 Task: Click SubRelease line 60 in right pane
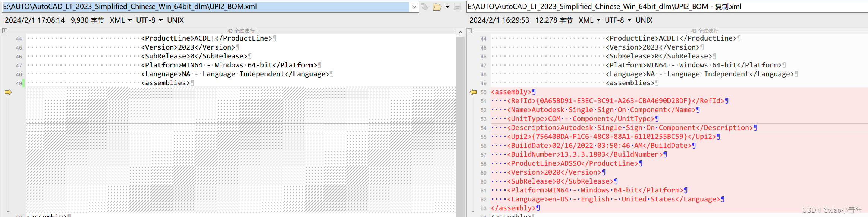560,181
